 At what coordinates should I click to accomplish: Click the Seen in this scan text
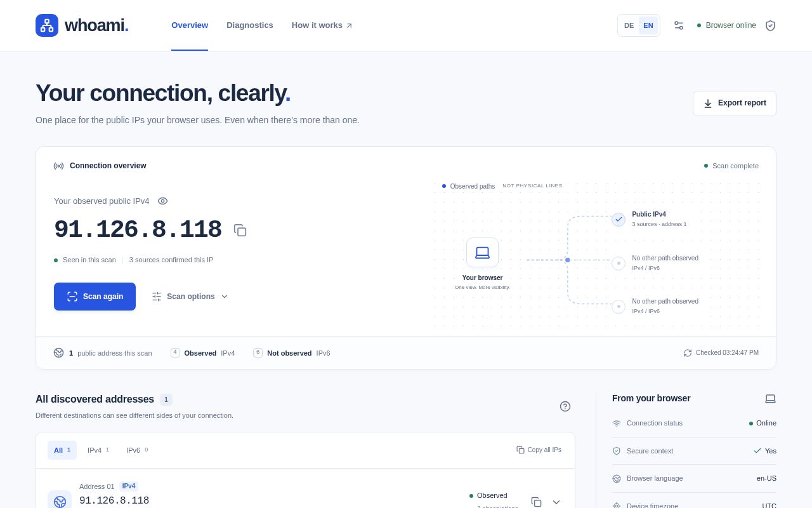point(89,260)
